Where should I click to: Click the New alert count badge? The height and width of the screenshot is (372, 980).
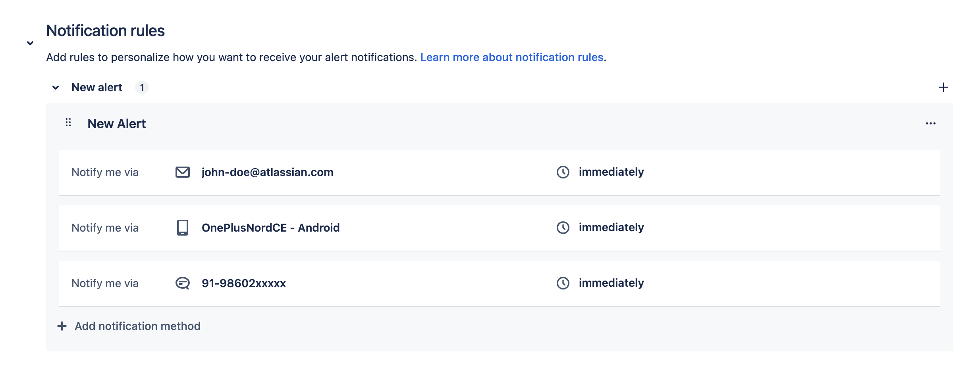[x=142, y=87]
